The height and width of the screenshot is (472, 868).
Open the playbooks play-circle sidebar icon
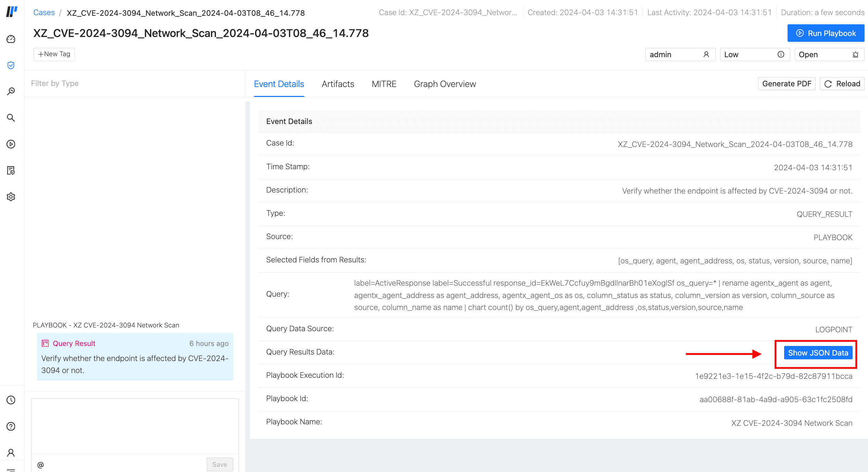11,144
